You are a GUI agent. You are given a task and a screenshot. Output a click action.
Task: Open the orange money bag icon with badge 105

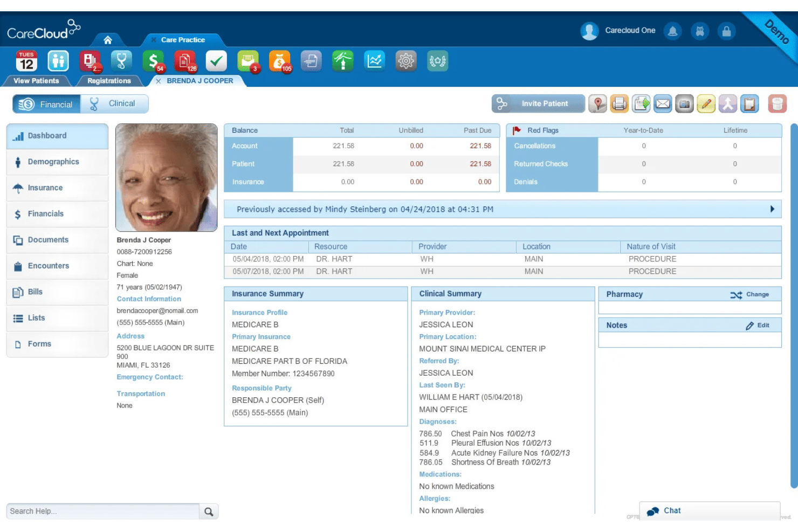280,61
